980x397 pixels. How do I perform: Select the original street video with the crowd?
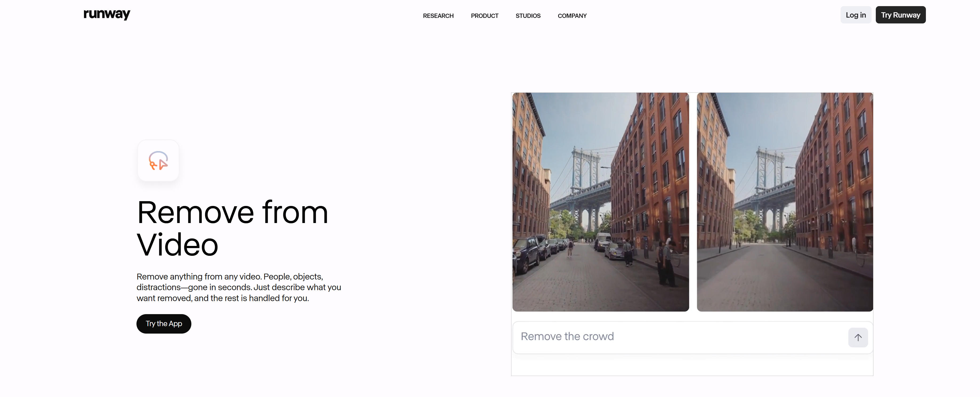[601, 202]
